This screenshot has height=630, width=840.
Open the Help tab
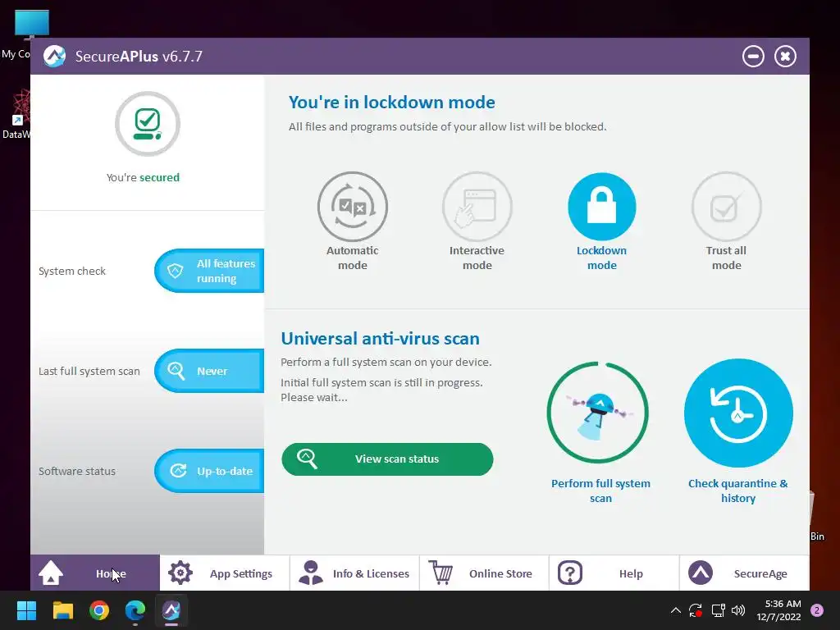coord(614,573)
